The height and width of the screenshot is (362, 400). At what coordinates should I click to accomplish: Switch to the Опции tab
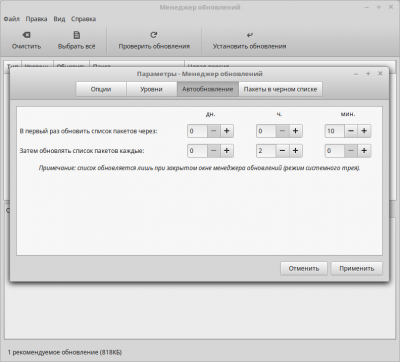pos(101,89)
